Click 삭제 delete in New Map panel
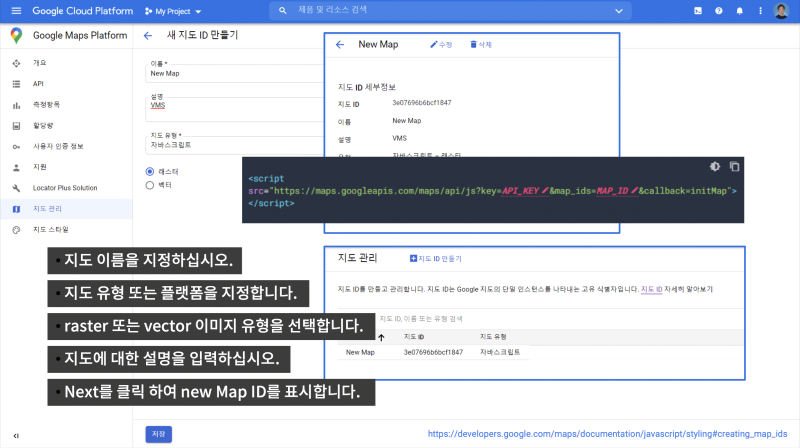 click(481, 45)
